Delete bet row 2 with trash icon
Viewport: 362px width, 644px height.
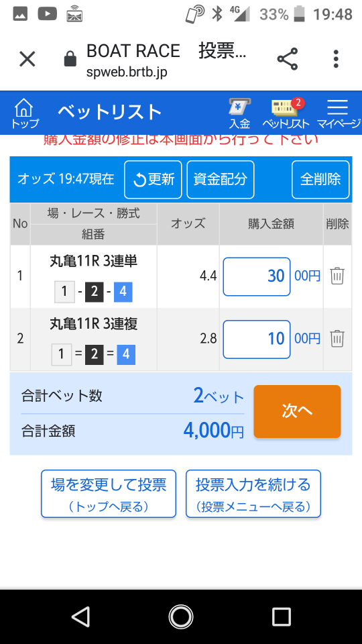click(337, 339)
